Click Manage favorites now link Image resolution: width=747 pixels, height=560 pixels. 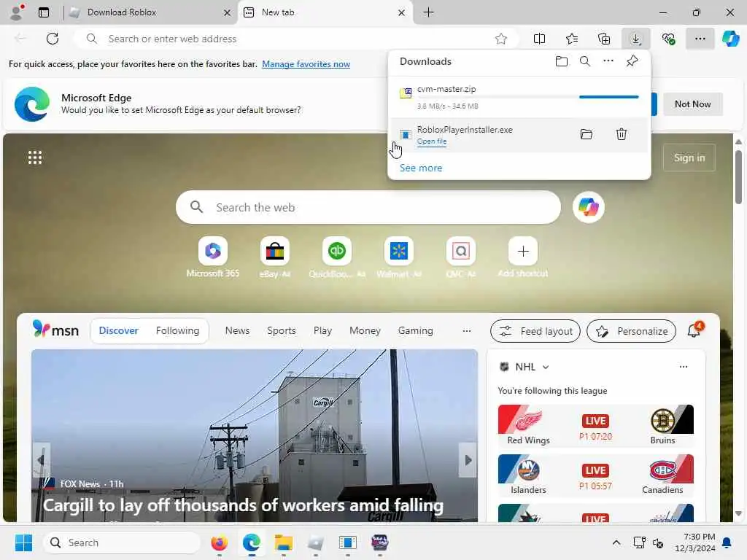306,64
